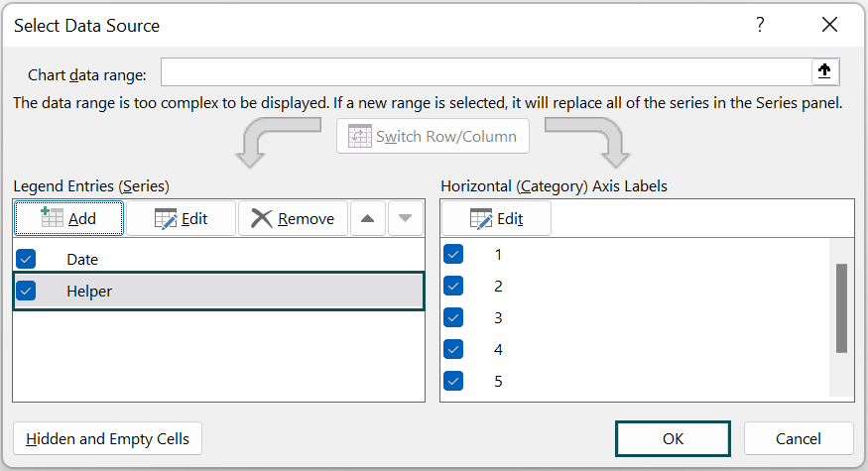
Task: Move series up with arrow button
Action: click(x=367, y=218)
